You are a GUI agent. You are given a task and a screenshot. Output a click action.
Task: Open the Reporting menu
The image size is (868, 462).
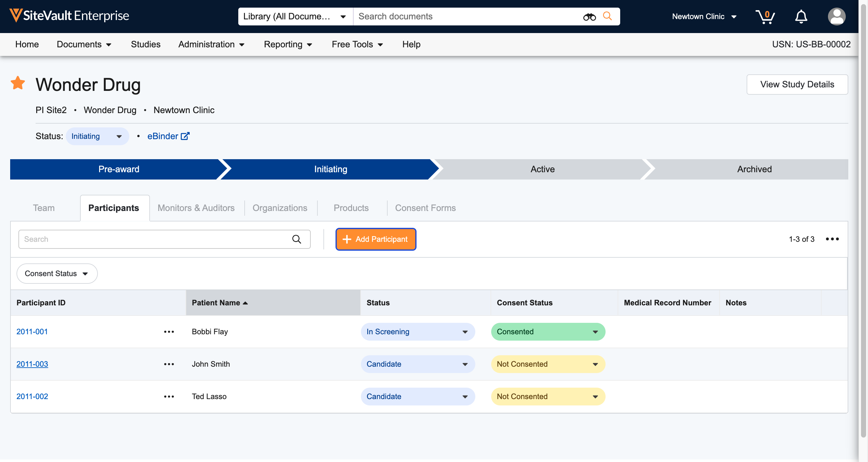tap(288, 44)
